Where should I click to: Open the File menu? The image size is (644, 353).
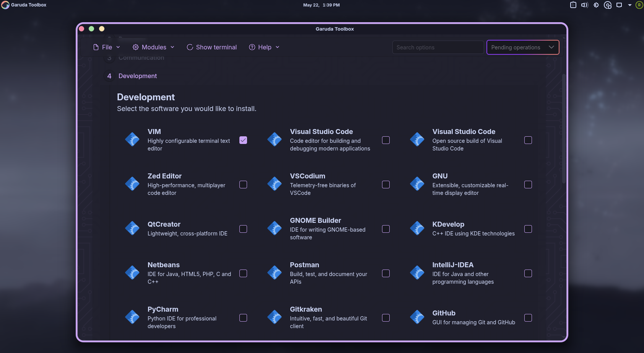107,47
